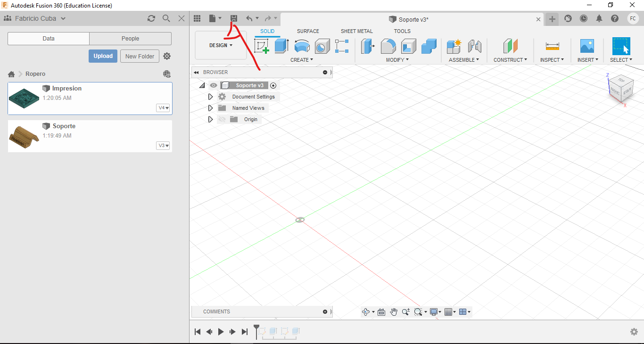Open the CONSTRUCT dropdown menu
644x344 pixels.
coord(511,60)
